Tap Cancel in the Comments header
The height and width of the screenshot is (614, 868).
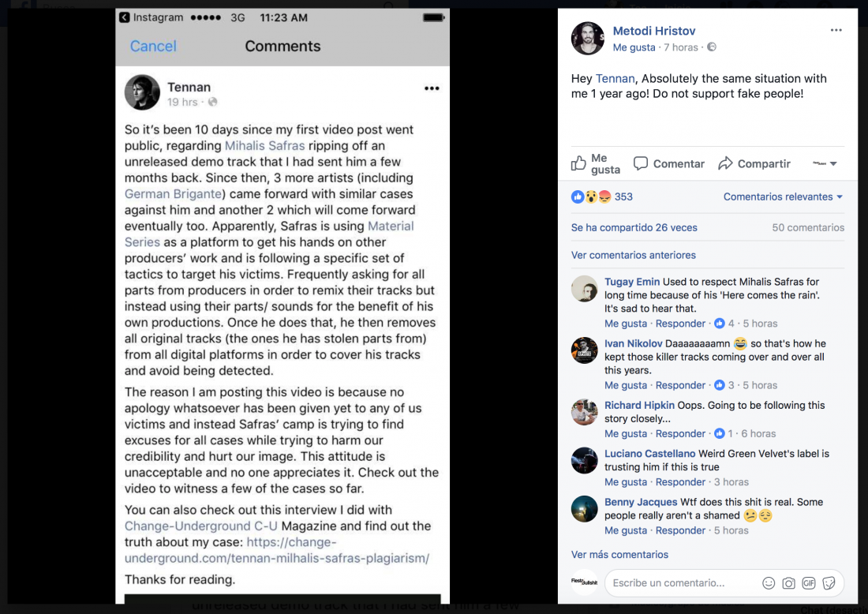click(x=153, y=47)
